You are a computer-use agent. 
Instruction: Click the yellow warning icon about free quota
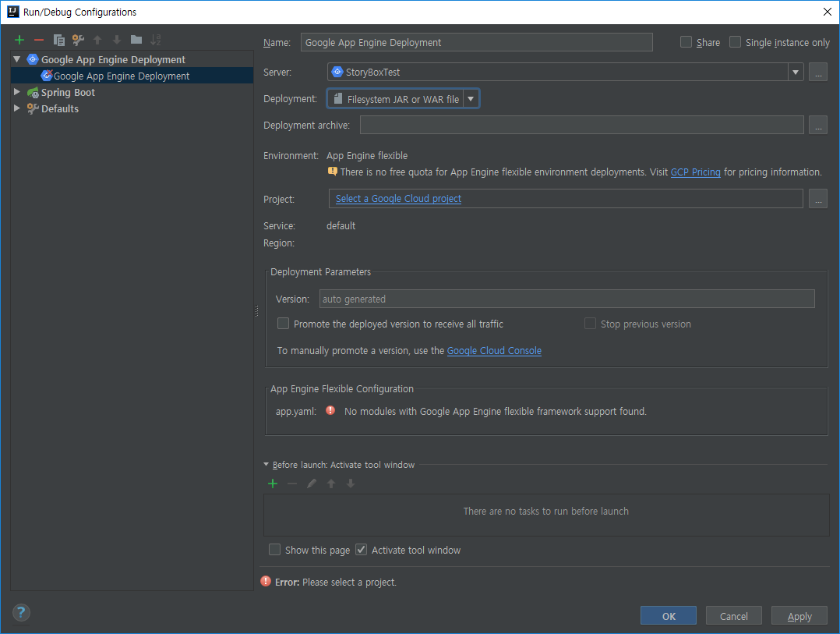point(333,172)
